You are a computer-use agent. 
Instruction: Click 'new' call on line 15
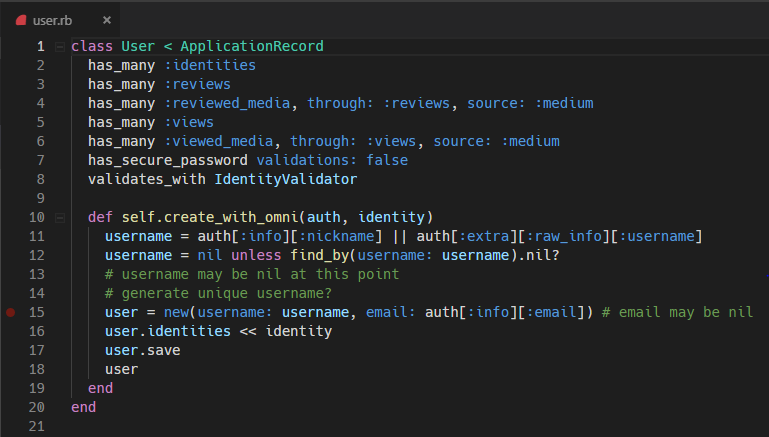176,312
